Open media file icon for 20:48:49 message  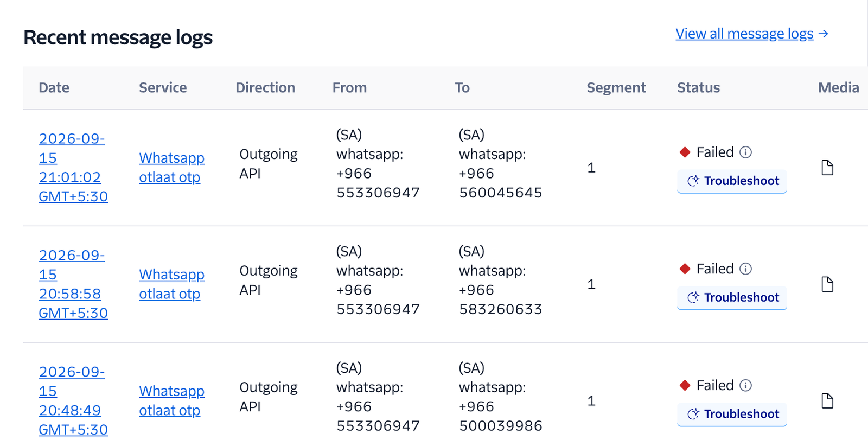(827, 401)
